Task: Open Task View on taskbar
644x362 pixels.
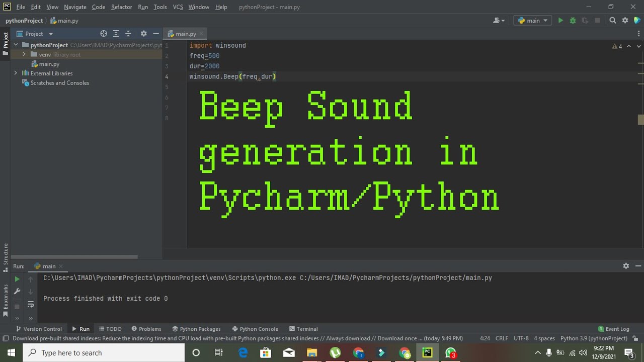Action: [218, 353]
